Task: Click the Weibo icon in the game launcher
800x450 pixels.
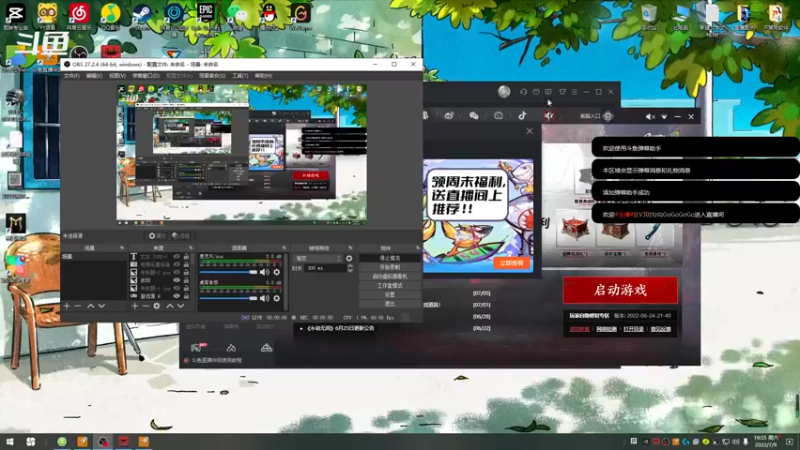Action: click(449, 116)
